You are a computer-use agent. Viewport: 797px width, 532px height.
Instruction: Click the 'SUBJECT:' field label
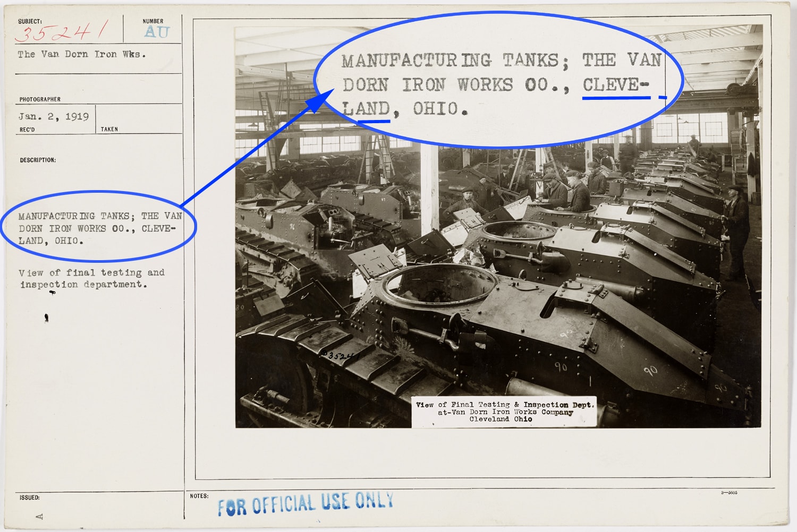point(30,22)
